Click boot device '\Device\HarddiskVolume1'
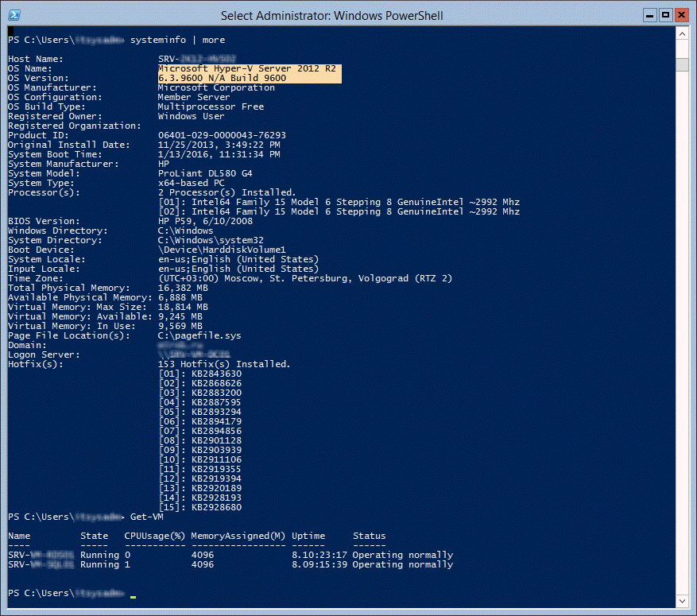Viewport: 697px width, 616px height. [222, 250]
